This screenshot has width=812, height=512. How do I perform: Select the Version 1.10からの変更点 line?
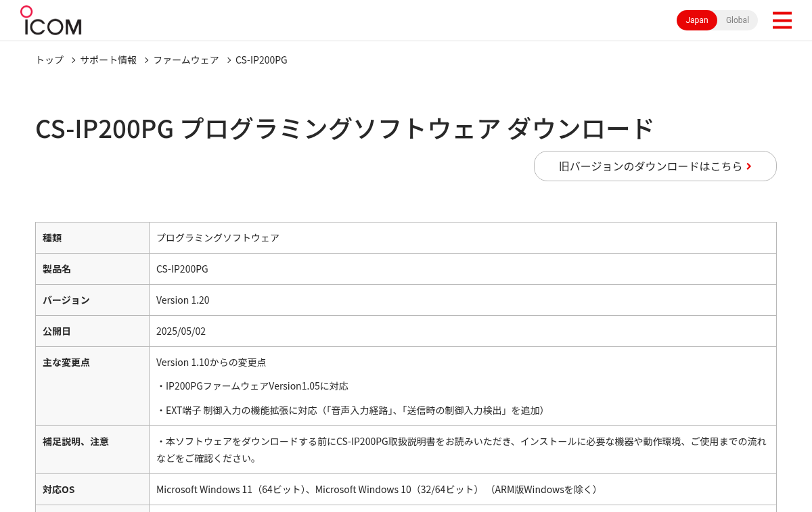click(211, 363)
